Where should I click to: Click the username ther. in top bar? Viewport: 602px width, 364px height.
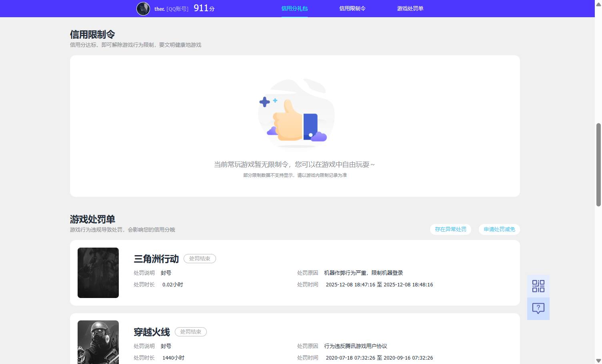[160, 9]
